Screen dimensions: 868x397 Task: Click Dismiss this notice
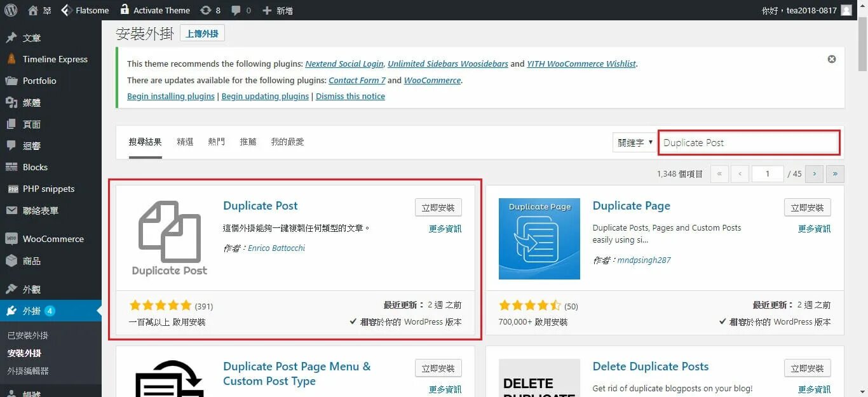pos(350,97)
